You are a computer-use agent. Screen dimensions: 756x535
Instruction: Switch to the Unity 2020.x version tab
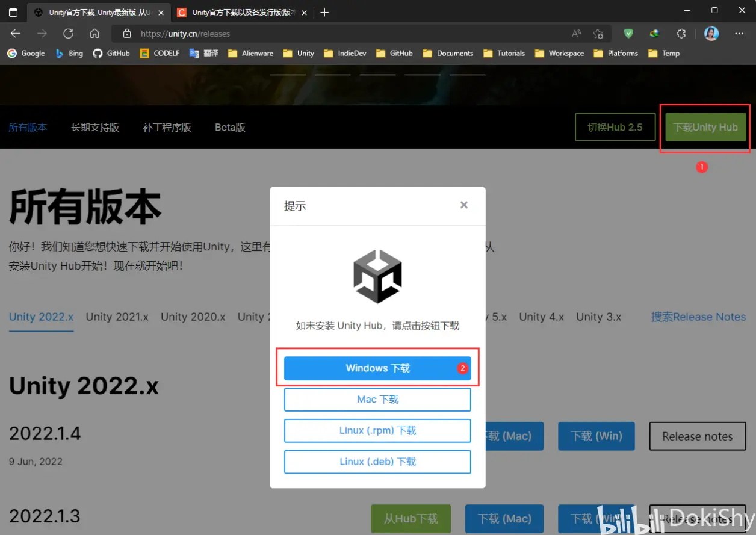coord(193,317)
